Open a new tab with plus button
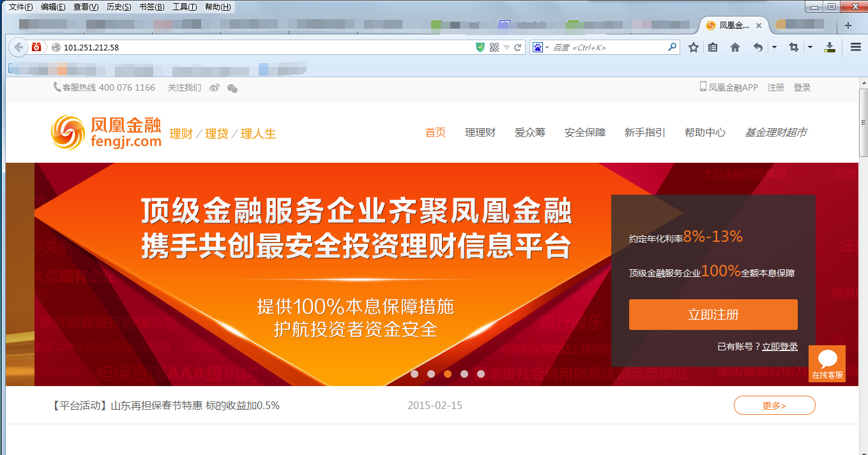Image resolution: width=868 pixels, height=455 pixels. point(848,26)
